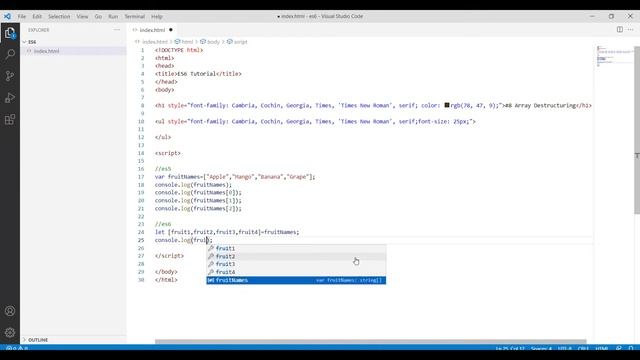Open the Search view in the activity bar
Screen dimensions: 640x360
(10, 54)
